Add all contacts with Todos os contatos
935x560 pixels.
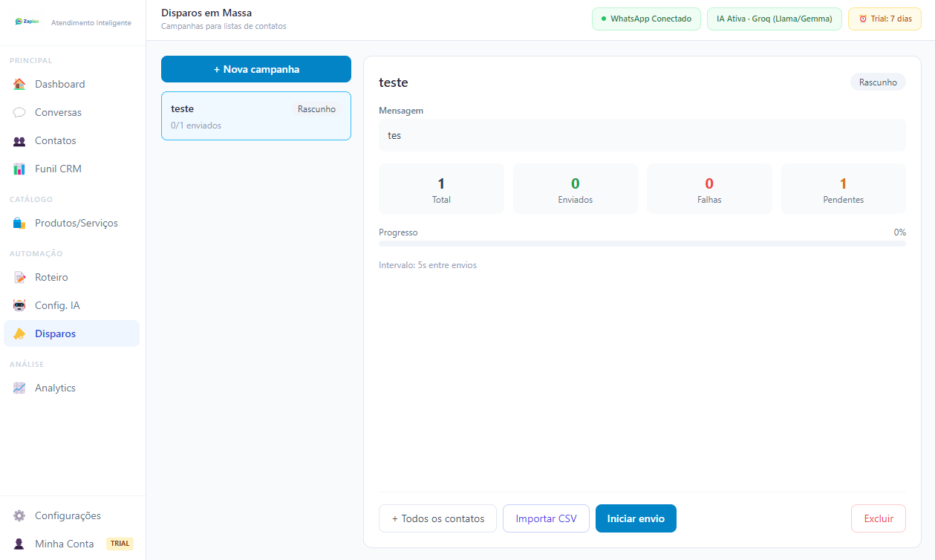(437, 519)
